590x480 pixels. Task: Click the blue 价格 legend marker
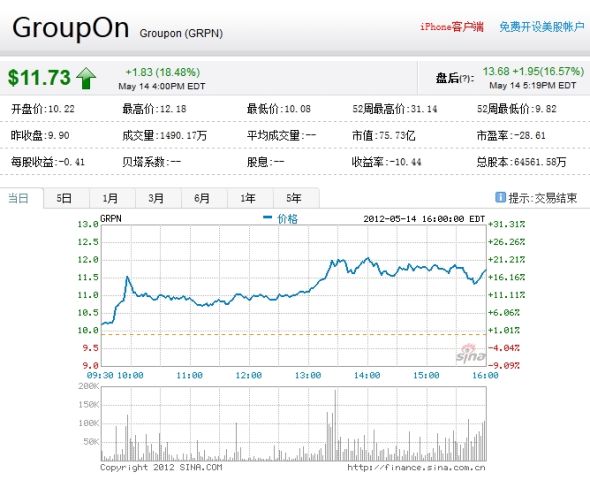click(x=268, y=217)
